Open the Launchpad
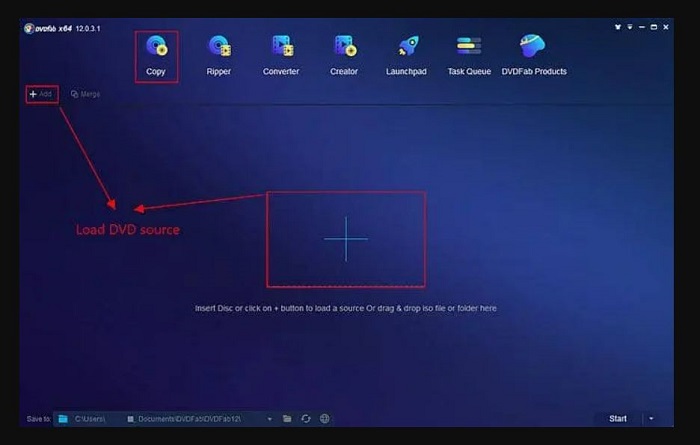Screen dimensions: 700x445 406,56
